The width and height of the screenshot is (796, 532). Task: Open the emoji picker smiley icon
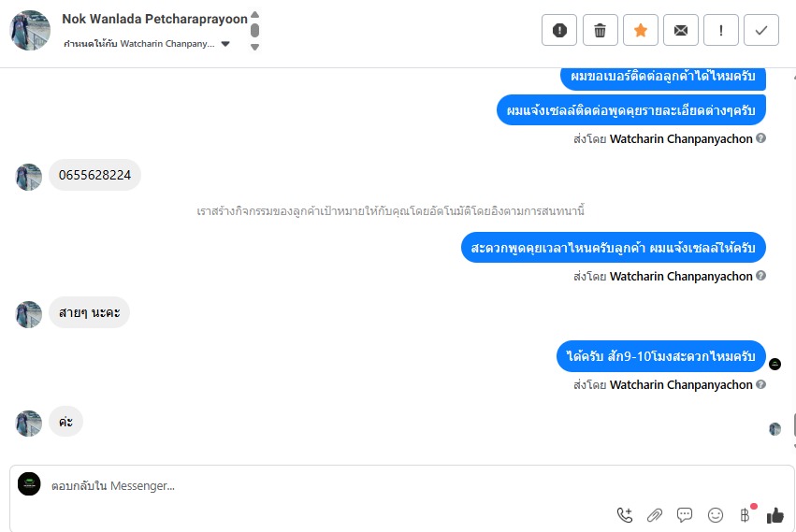coord(716,515)
